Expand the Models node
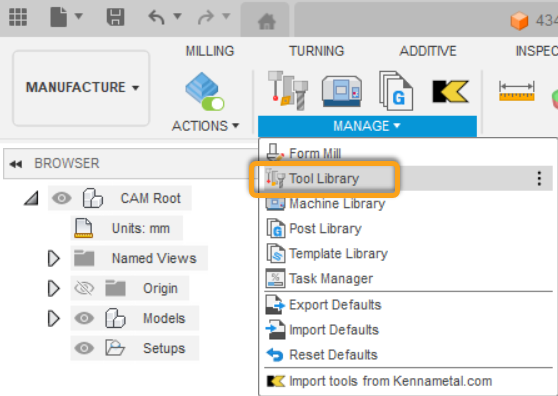This screenshot has width=558, height=396. pyautogui.click(x=53, y=318)
